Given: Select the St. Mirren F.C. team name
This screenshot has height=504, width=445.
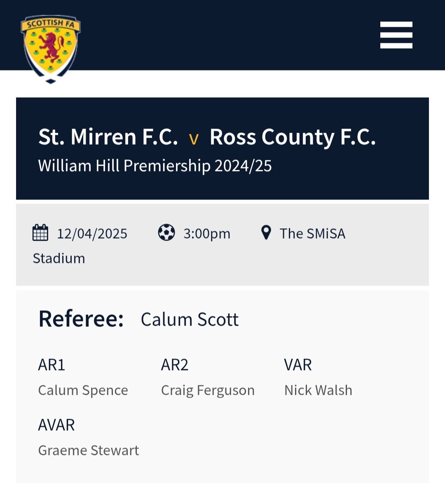Looking at the screenshot, I should point(108,137).
